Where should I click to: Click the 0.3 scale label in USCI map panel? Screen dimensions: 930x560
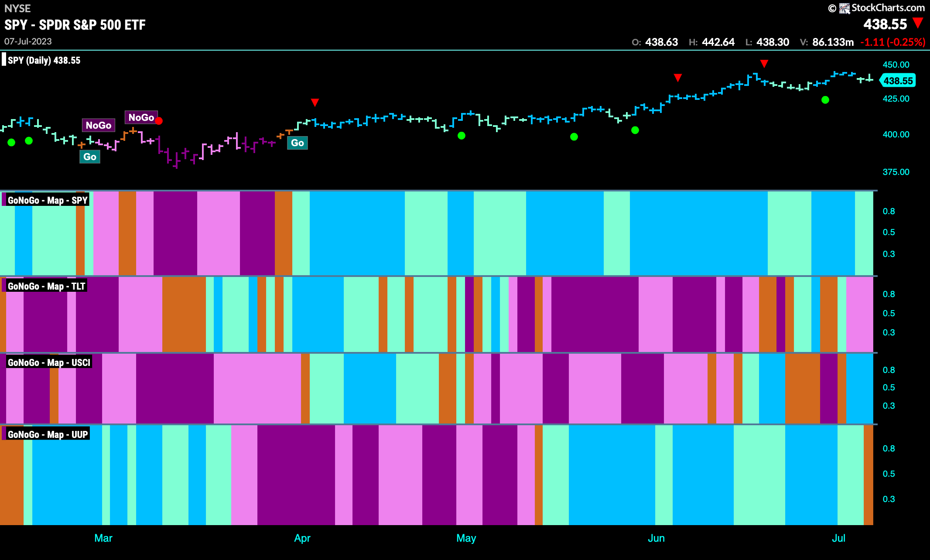[x=889, y=406]
